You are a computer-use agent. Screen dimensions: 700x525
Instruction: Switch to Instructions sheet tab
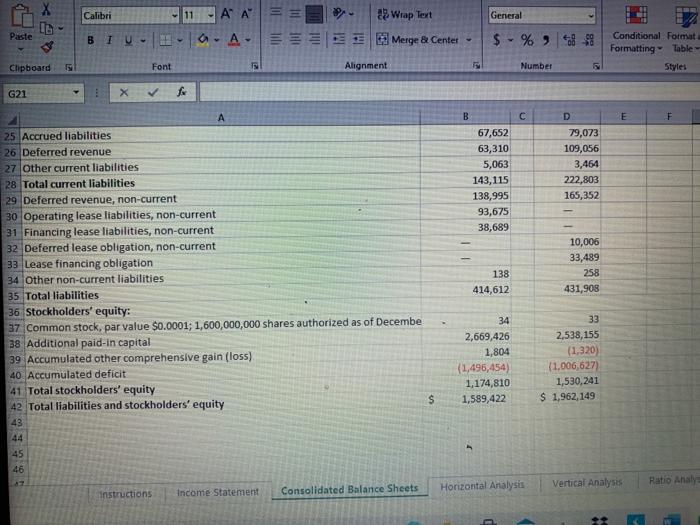pos(125,494)
